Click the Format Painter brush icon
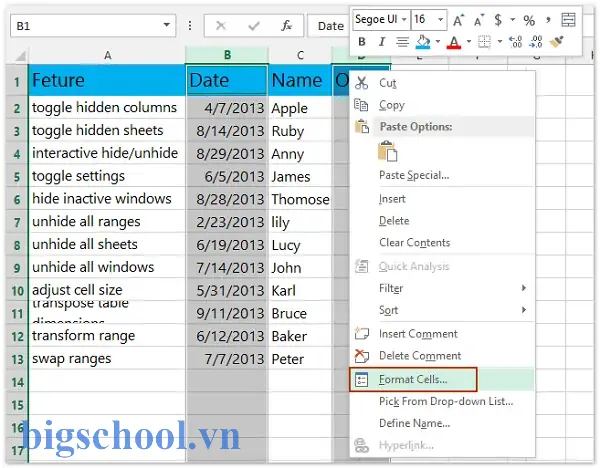This screenshot has height=468, width=600. pyautogui.click(x=556, y=41)
